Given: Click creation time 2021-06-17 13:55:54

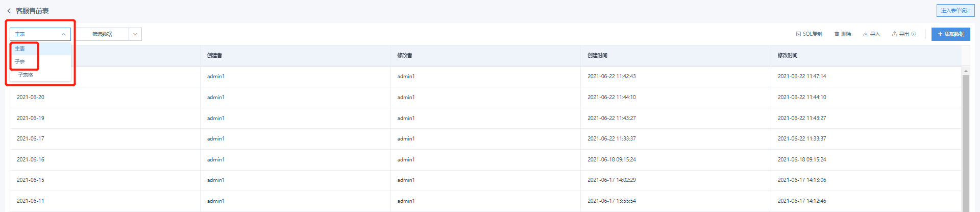Looking at the screenshot, I should [611, 201].
